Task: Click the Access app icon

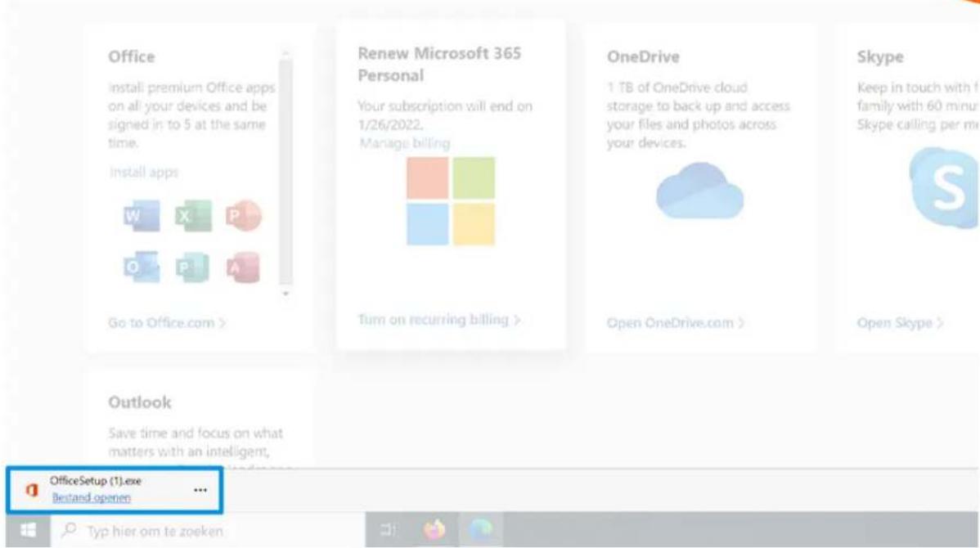Action: click(x=242, y=267)
